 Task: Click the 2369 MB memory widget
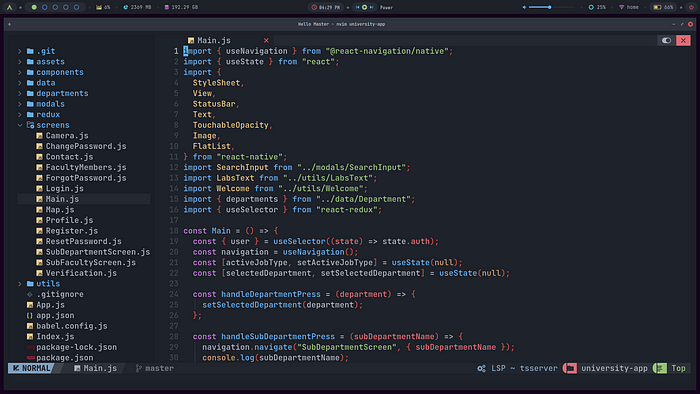tap(137, 8)
